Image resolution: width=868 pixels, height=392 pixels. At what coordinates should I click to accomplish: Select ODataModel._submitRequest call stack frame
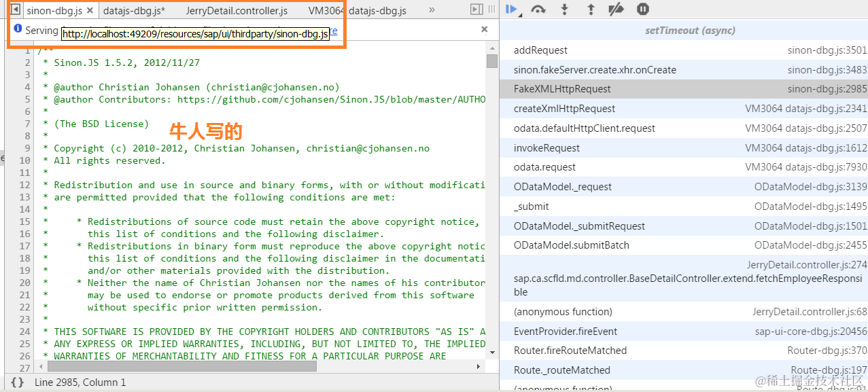[x=683, y=226]
